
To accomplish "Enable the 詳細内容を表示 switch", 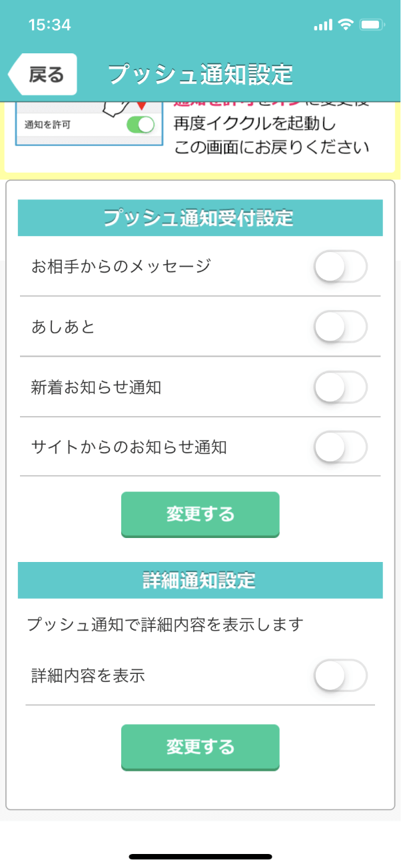I will point(340,676).
